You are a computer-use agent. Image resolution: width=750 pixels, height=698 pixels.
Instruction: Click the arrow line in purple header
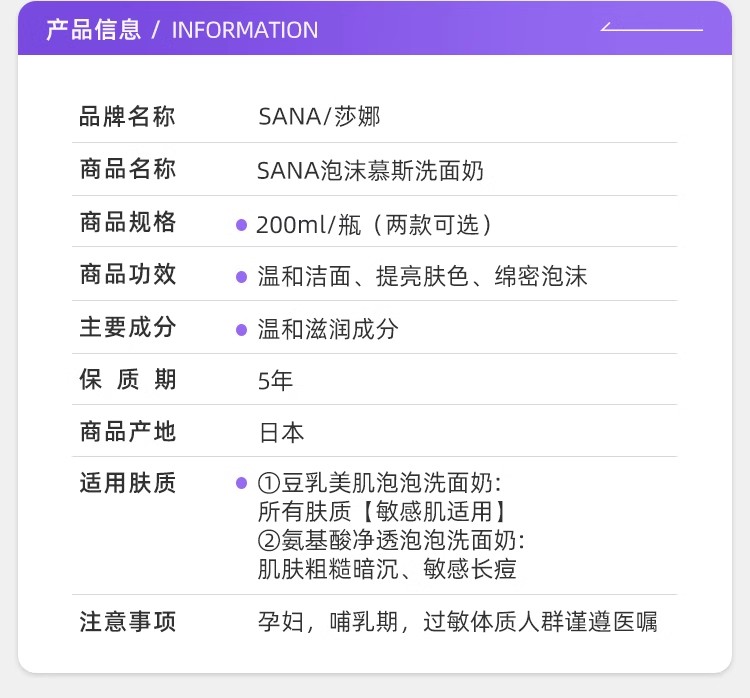pyautogui.click(x=651, y=27)
